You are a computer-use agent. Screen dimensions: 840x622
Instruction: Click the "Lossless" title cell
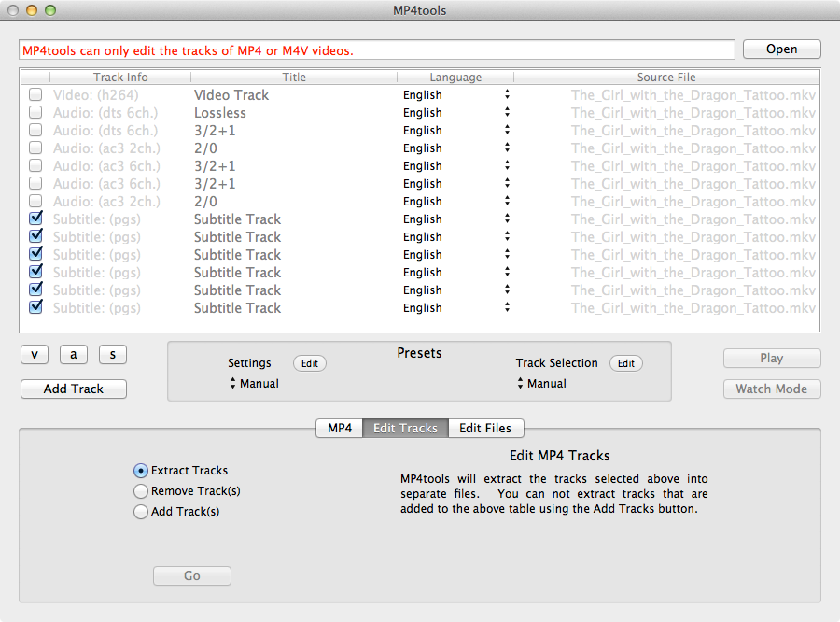(x=220, y=113)
